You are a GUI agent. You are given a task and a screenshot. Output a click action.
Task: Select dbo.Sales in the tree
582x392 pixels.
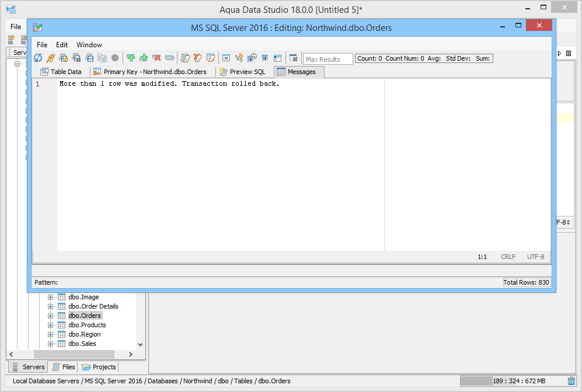click(82, 344)
